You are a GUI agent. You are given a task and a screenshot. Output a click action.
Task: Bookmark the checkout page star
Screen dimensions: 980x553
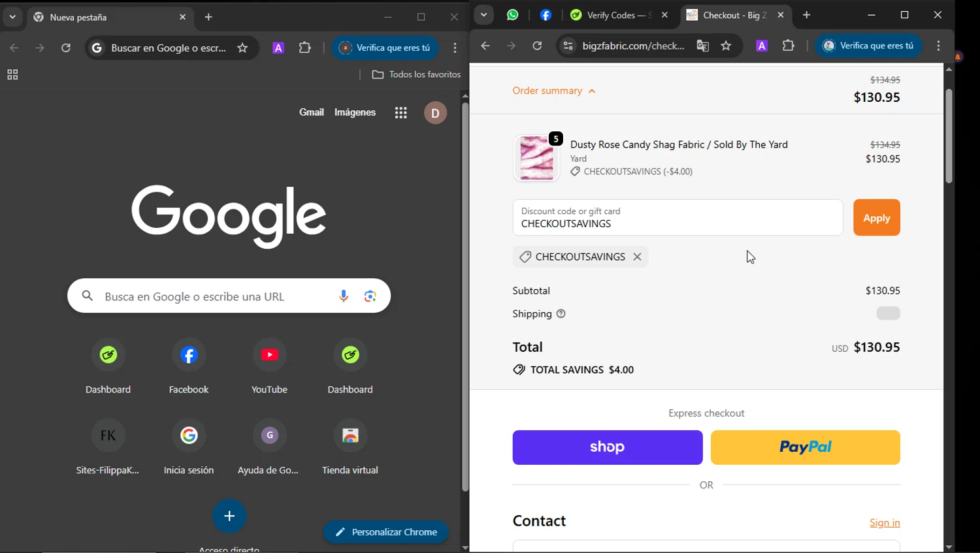click(726, 46)
